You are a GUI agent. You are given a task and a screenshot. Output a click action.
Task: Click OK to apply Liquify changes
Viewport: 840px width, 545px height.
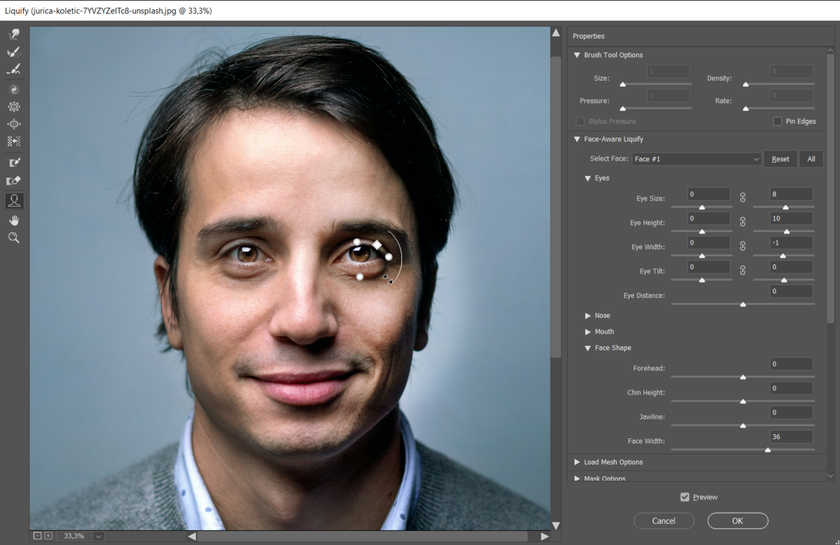click(737, 521)
